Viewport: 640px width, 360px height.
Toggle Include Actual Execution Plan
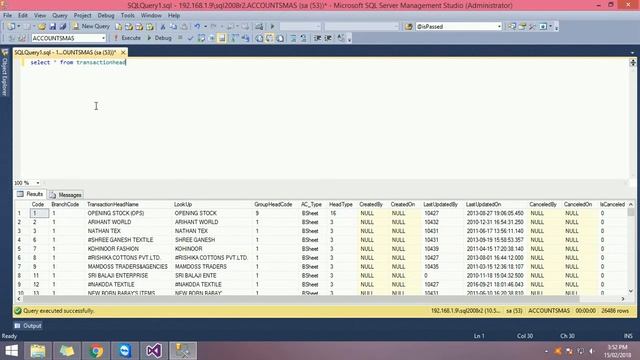point(234,38)
